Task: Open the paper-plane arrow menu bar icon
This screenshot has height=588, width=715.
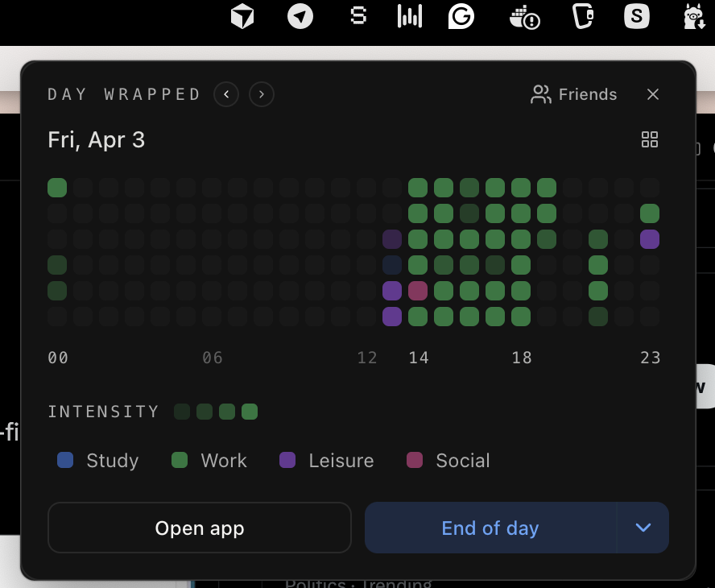Action: click(300, 16)
